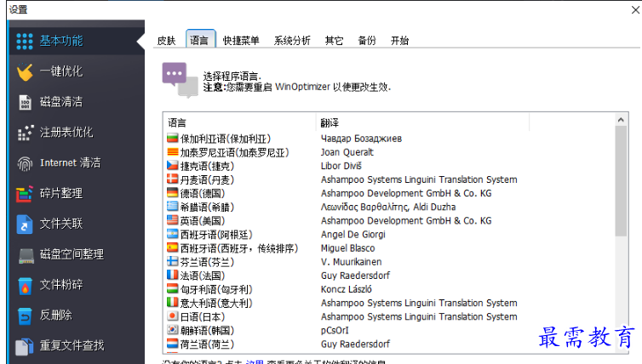The width and height of the screenshot is (642, 364).
Task: Click the Bulgarian flag icon
Action: 172,139
